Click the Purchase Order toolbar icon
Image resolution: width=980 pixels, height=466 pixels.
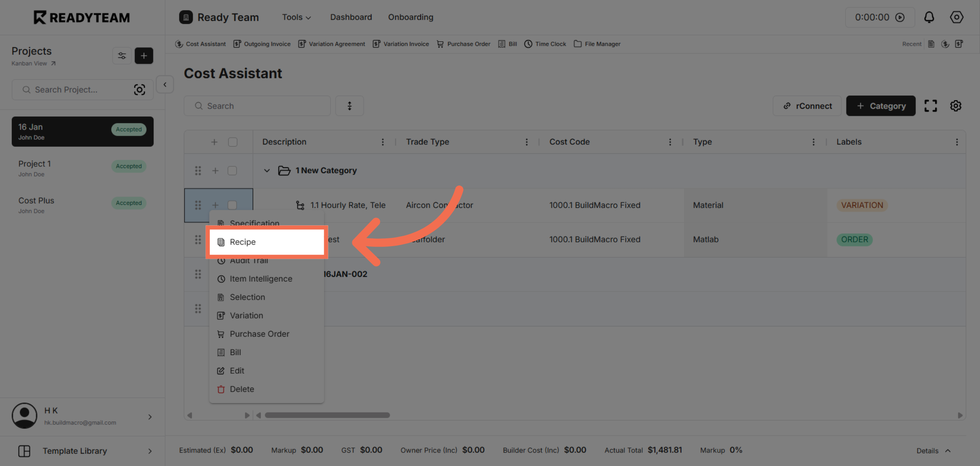point(463,44)
